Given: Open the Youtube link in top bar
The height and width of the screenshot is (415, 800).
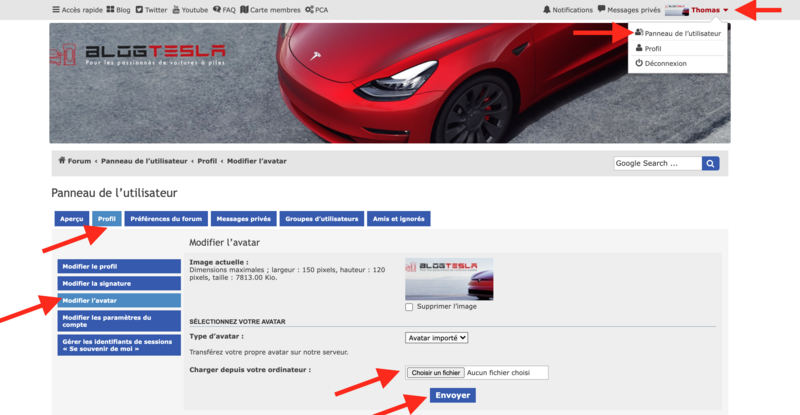Looking at the screenshot, I should [x=190, y=10].
